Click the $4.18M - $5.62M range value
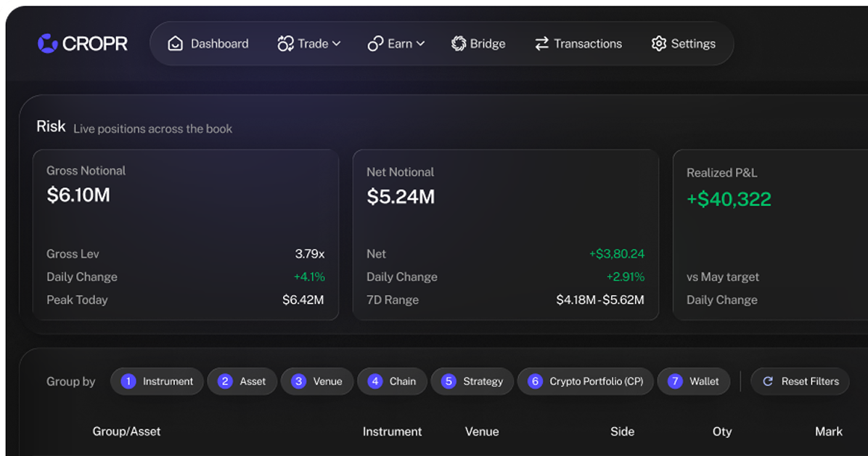 click(x=600, y=300)
